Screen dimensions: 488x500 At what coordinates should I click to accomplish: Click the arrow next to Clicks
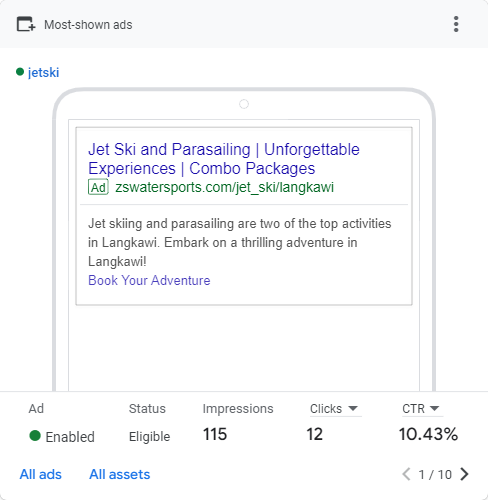click(x=353, y=408)
